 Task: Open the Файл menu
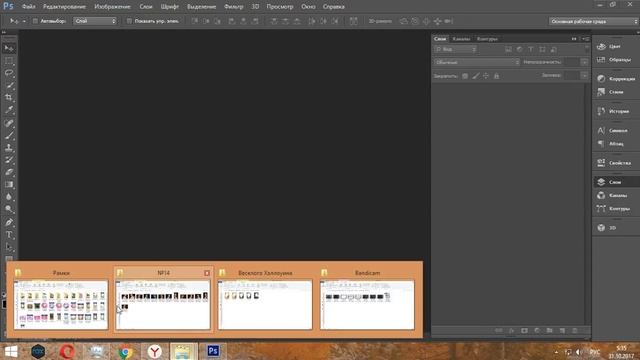point(29,7)
